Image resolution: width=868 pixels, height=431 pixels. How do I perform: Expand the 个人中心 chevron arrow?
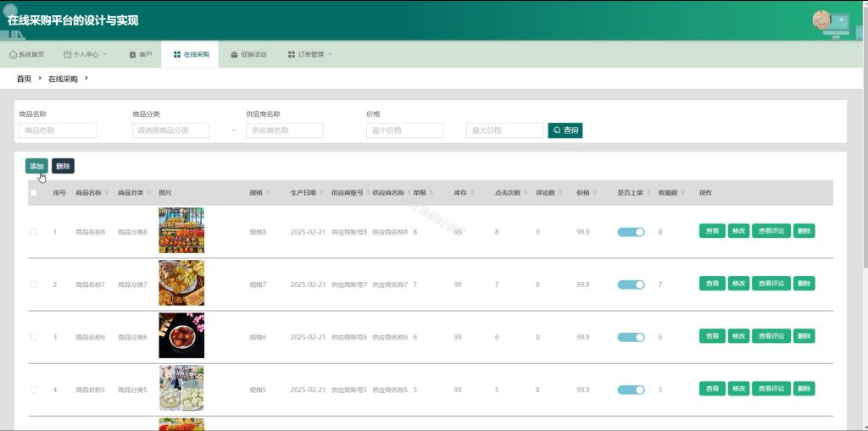click(104, 54)
